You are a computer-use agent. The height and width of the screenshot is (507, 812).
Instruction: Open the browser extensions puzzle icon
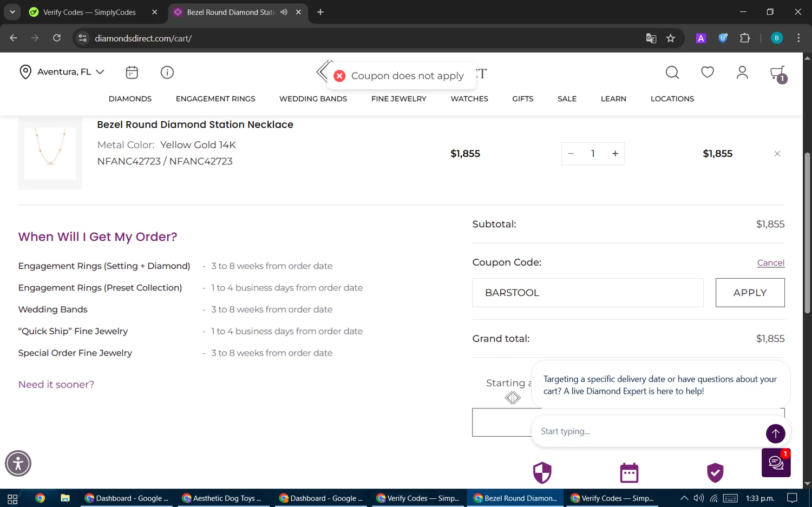coord(745,38)
